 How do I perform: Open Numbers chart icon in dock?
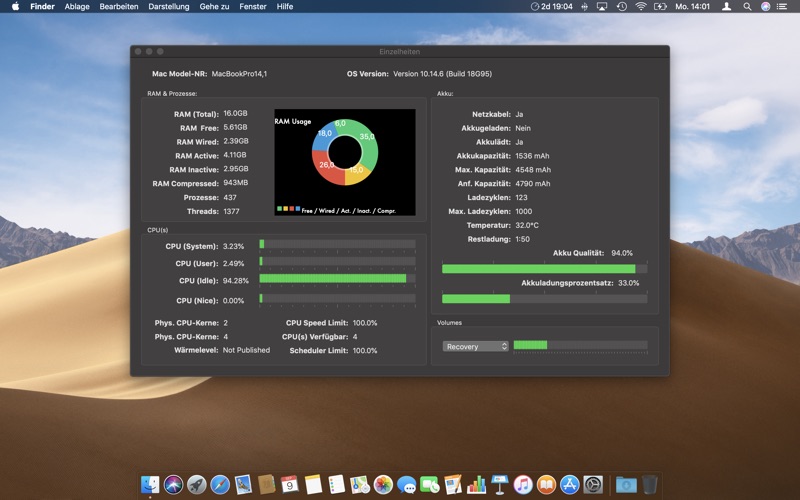[x=477, y=485]
